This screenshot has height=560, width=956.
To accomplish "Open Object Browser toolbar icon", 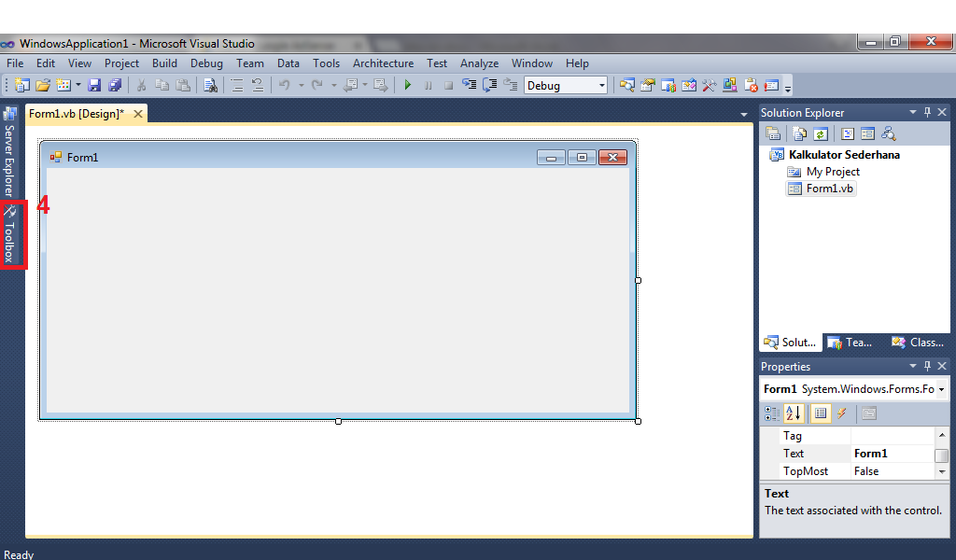I will tap(689, 85).
